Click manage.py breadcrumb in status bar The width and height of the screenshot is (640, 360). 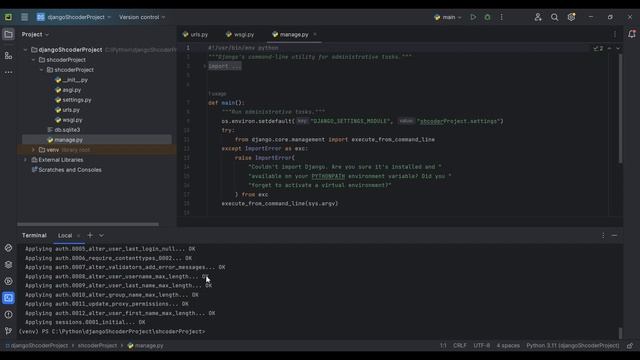point(145,346)
